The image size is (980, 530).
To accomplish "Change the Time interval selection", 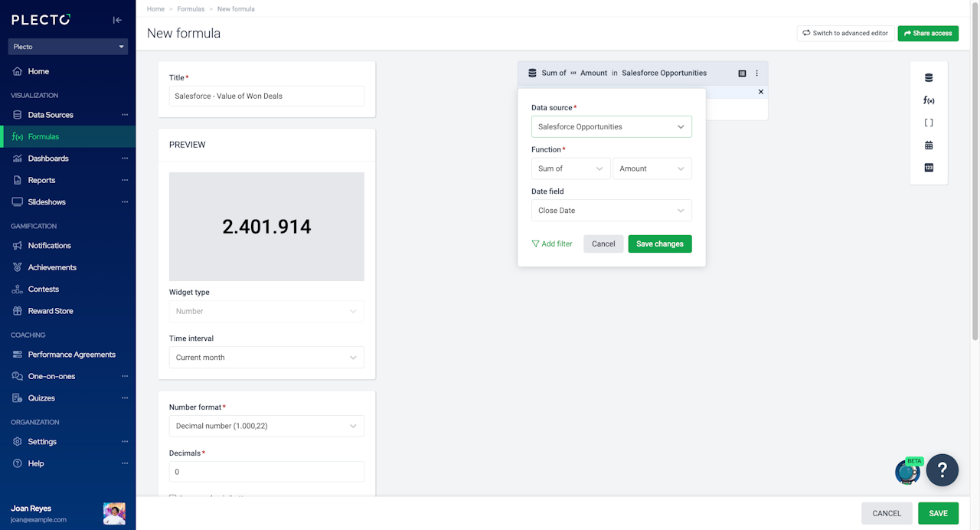I will pos(266,358).
